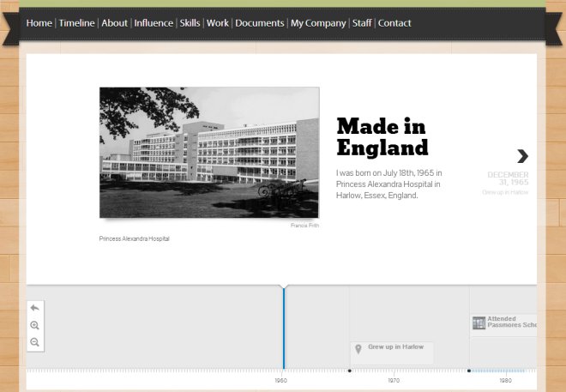This screenshot has width=566, height=392.
Task: Open the Staff page
Action: [362, 23]
